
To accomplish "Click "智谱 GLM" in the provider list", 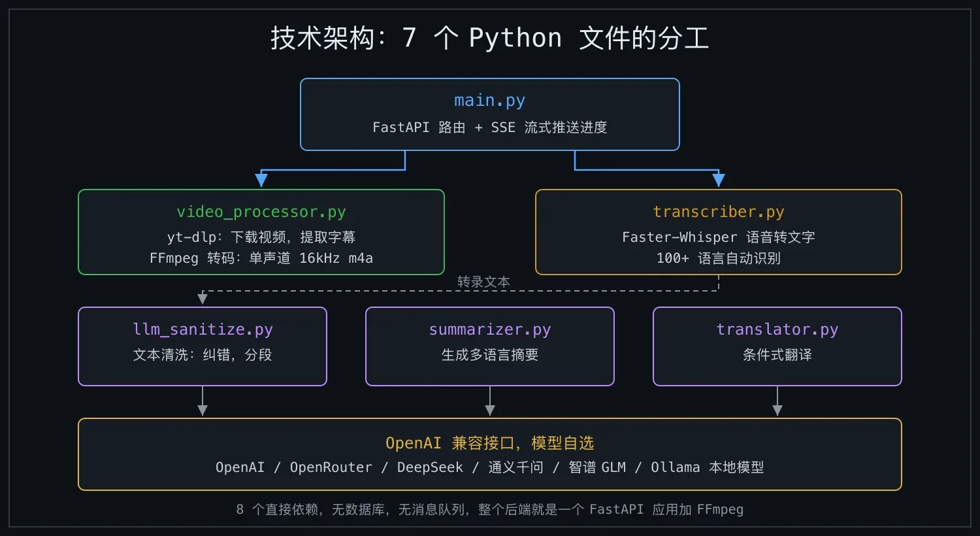I will [x=597, y=467].
